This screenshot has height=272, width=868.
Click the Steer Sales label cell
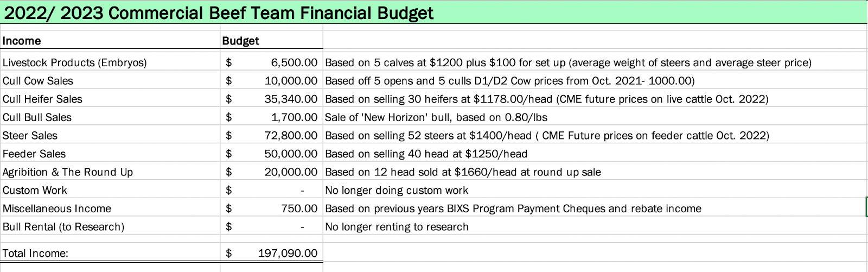coord(30,136)
